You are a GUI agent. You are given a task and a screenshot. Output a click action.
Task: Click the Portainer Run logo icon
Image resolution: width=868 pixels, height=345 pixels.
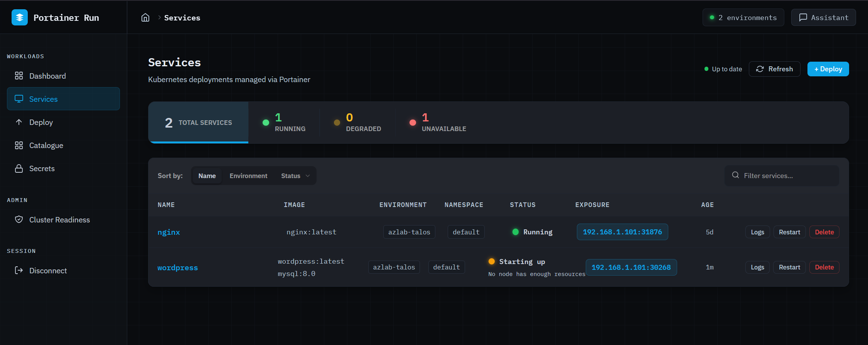pyautogui.click(x=20, y=17)
